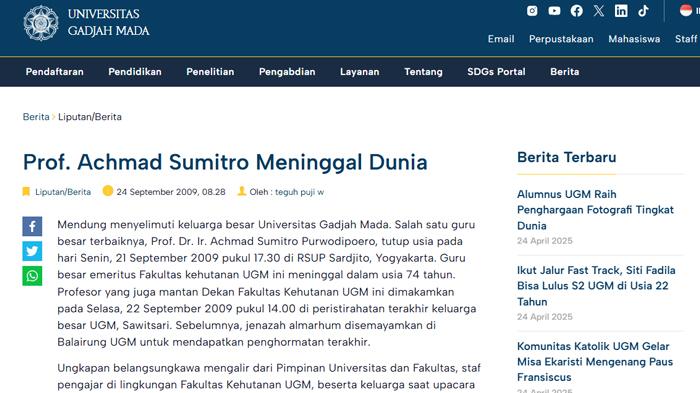700x393 pixels.
Task: Click the paragraph starting Mendung menyelimuti keluarga besar
Action: (x=268, y=283)
